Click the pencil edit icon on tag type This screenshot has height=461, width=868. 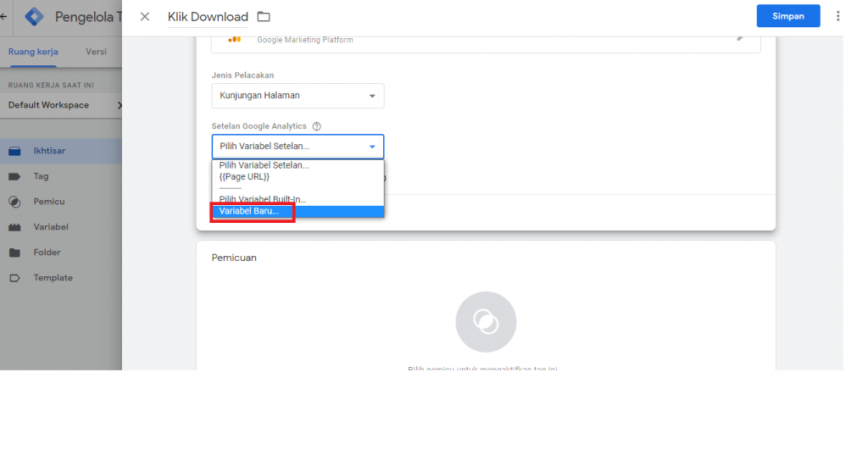[x=740, y=37]
